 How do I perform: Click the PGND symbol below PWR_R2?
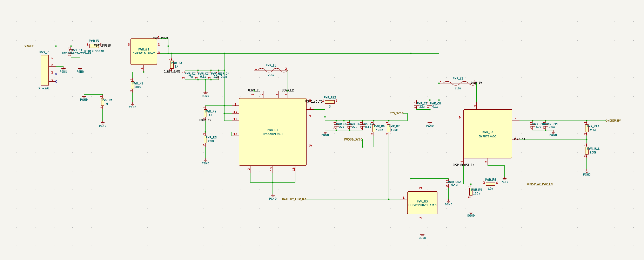click(x=133, y=105)
